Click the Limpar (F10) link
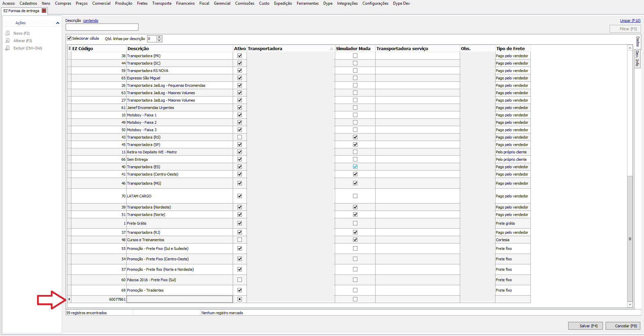Image resolution: width=644 pixels, height=336 pixels. (630, 21)
